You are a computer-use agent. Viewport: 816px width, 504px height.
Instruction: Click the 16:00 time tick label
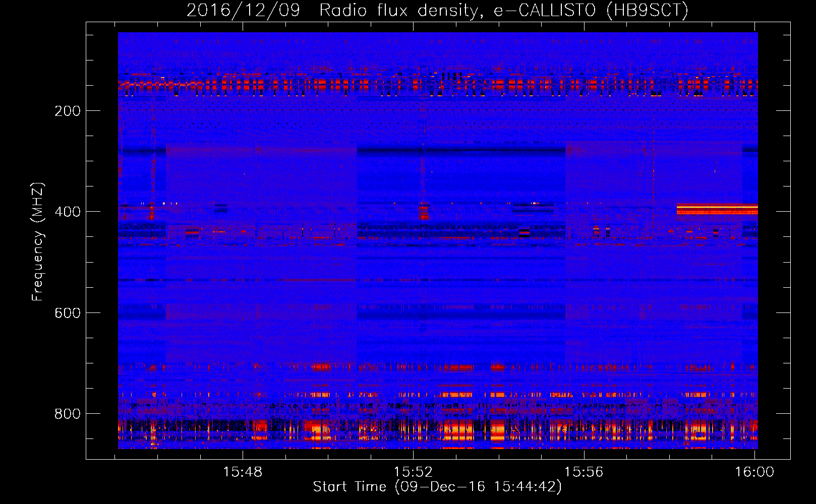tap(754, 472)
